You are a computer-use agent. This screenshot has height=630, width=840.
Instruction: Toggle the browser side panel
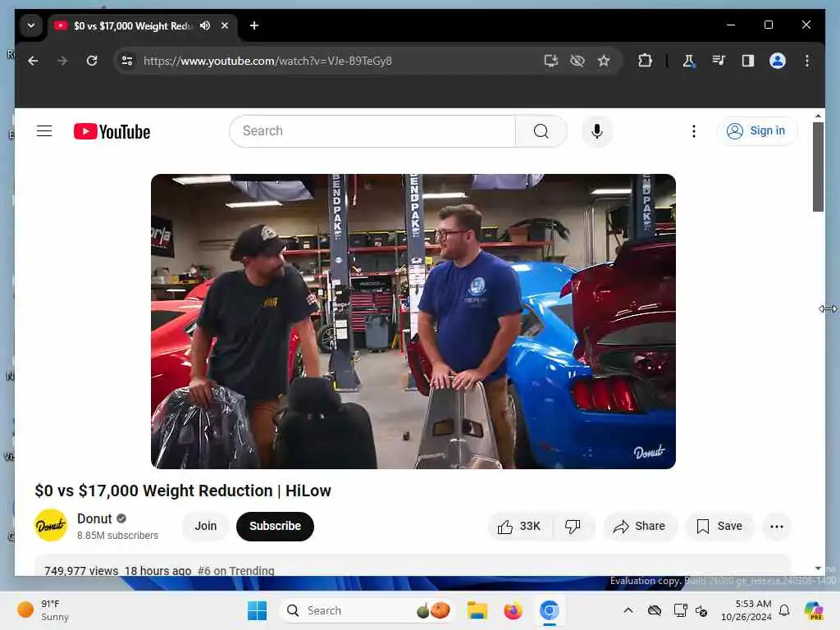(748, 61)
